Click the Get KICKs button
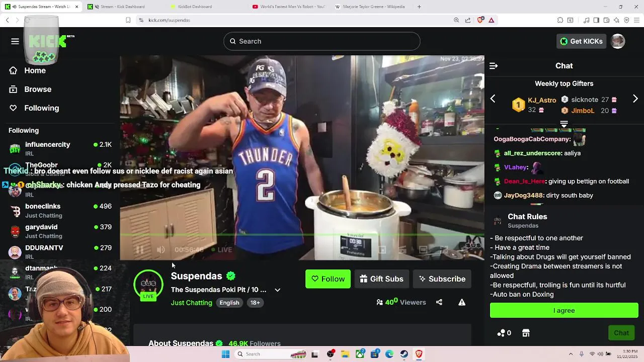The width and height of the screenshot is (644, 362). point(581,41)
